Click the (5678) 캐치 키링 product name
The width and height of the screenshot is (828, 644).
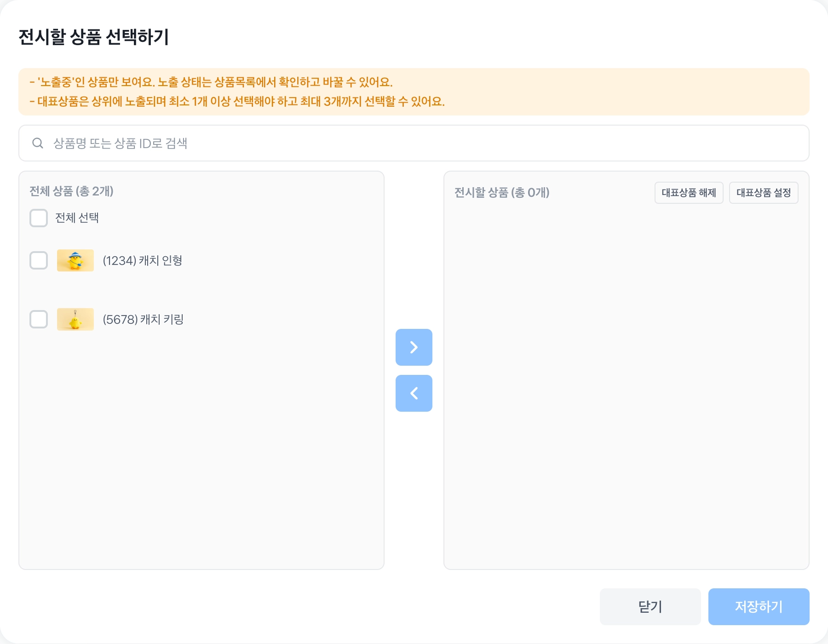tap(143, 319)
